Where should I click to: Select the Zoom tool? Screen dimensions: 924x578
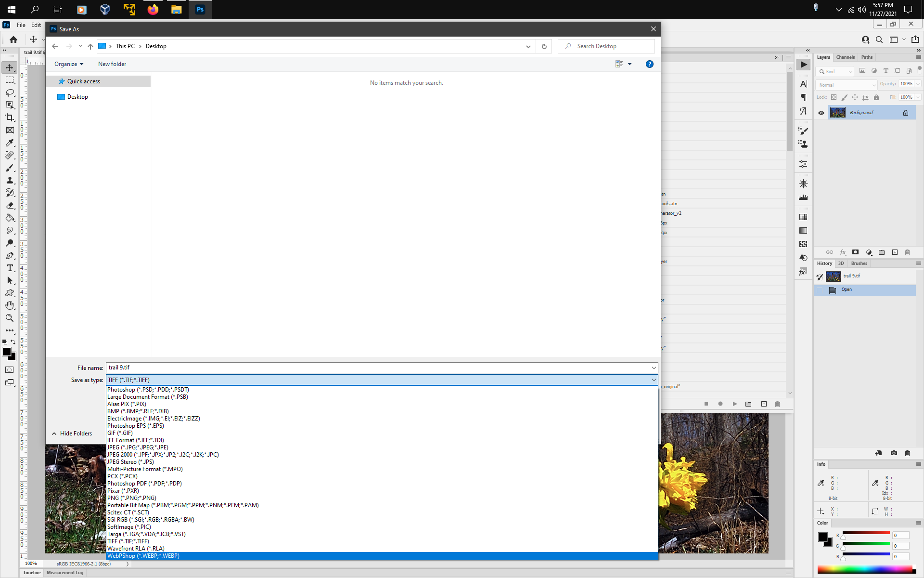click(x=9, y=318)
